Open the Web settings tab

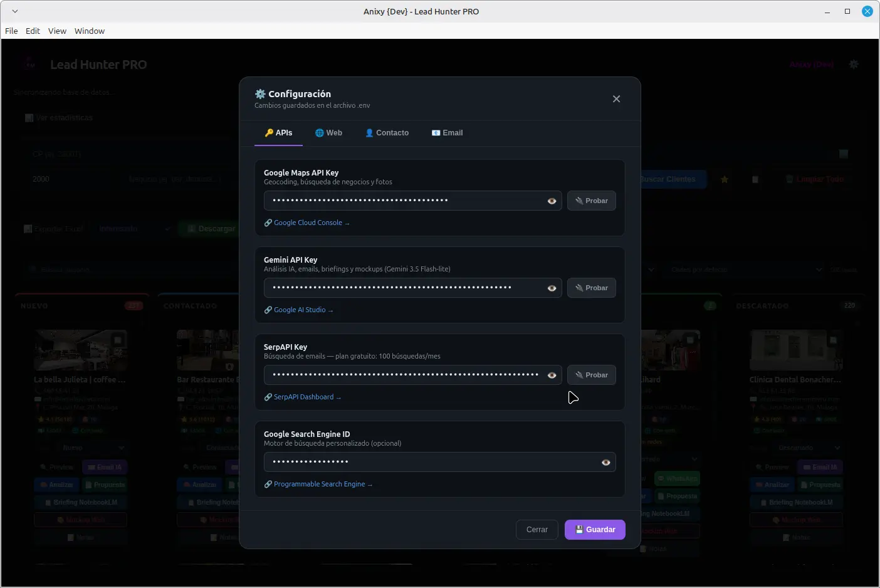click(328, 133)
